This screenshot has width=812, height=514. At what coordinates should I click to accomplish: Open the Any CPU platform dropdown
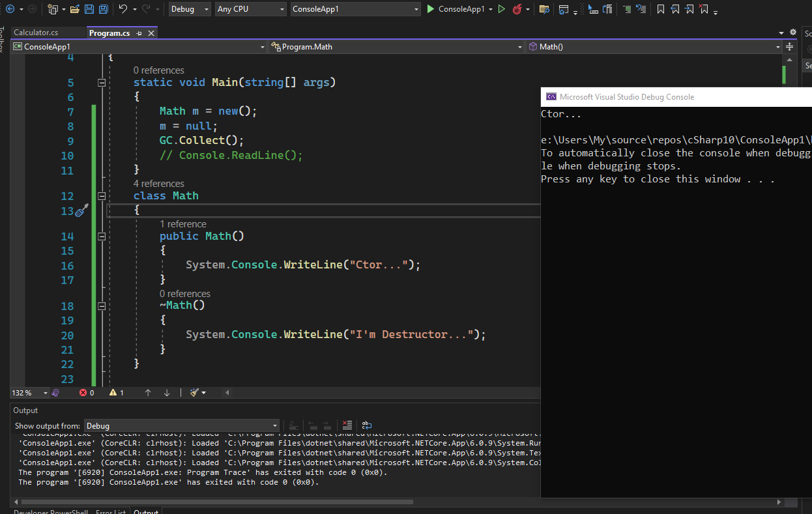[250, 9]
